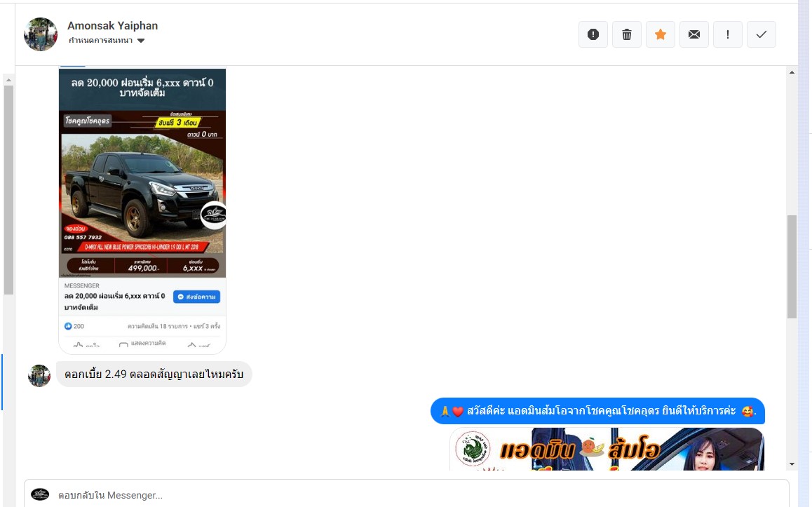Viewport: 812px width, 507px height.
Task: Open the sender avatar beside the interest message
Action: 39,375
